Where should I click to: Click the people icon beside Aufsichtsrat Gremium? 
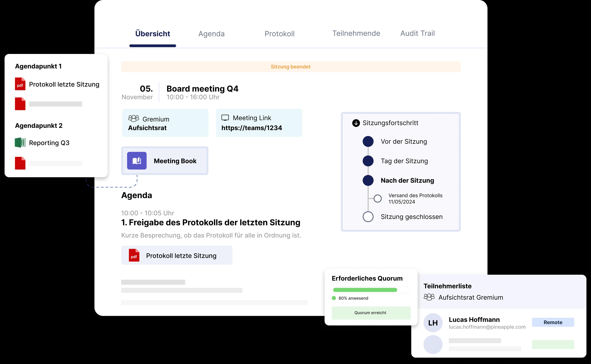click(x=429, y=297)
